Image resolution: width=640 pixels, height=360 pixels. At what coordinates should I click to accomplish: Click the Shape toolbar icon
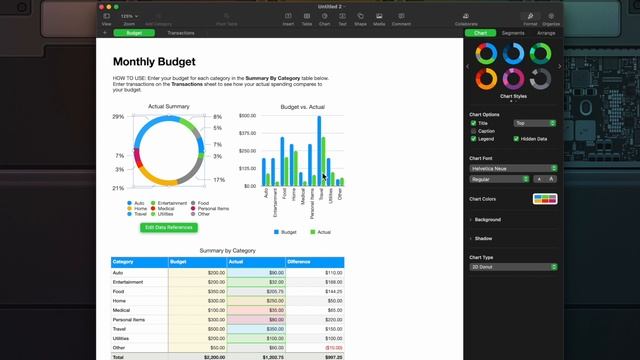360,16
